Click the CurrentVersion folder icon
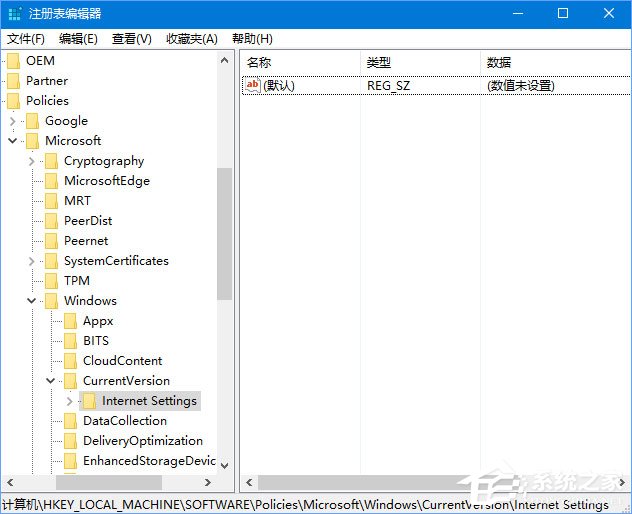632x514 pixels. pyautogui.click(x=70, y=381)
